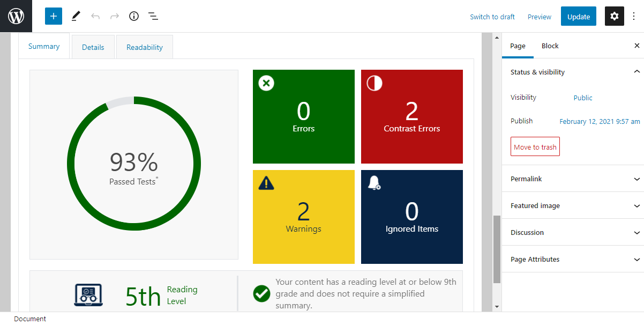Click Move to trash button
This screenshot has width=644, height=325.
click(x=535, y=147)
